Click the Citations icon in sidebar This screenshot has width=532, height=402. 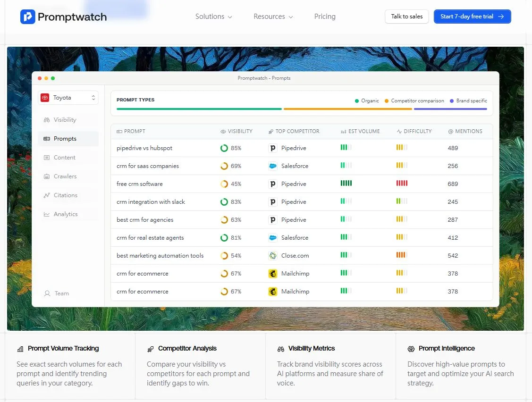pos(47,195)
